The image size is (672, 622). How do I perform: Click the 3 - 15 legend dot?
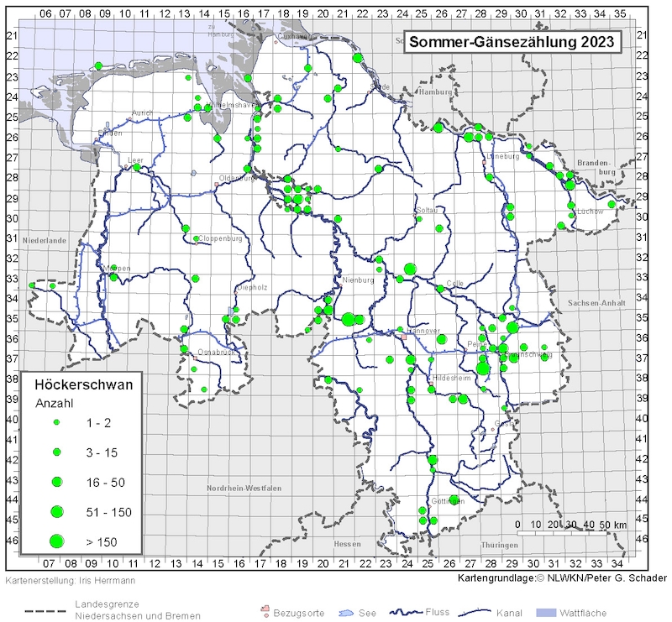pos(57,452)
